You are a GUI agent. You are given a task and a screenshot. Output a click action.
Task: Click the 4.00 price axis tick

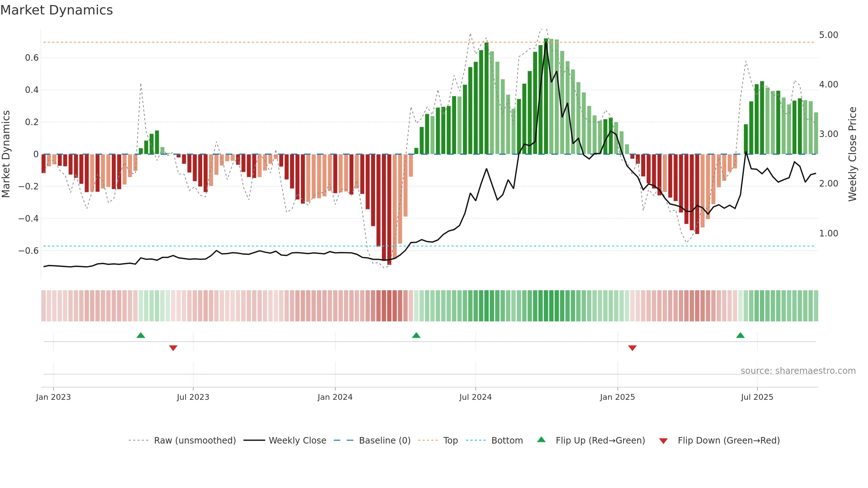point(829,85)
